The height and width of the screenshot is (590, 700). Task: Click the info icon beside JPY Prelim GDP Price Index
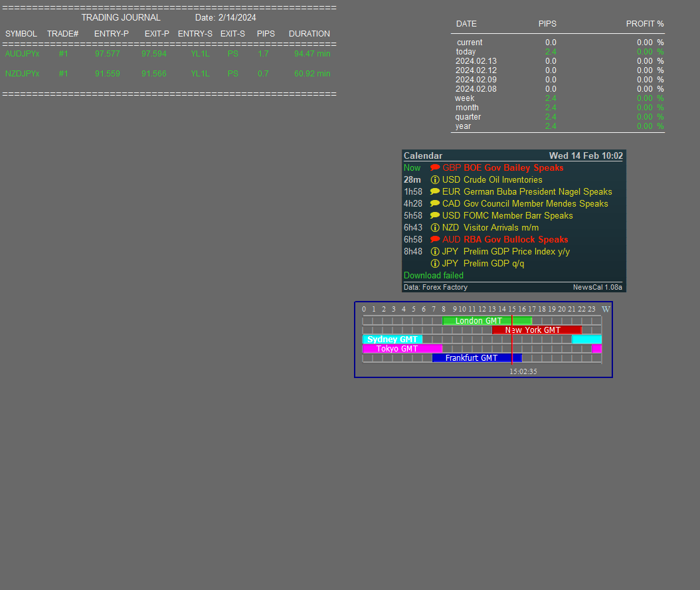tap(435, 252)
